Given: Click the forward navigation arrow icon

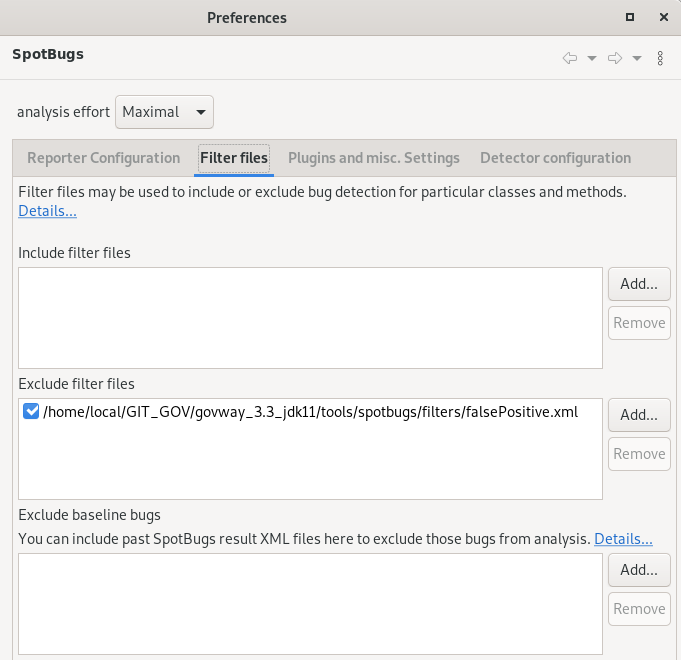Looking at the screenshot, I should point(615,58).
